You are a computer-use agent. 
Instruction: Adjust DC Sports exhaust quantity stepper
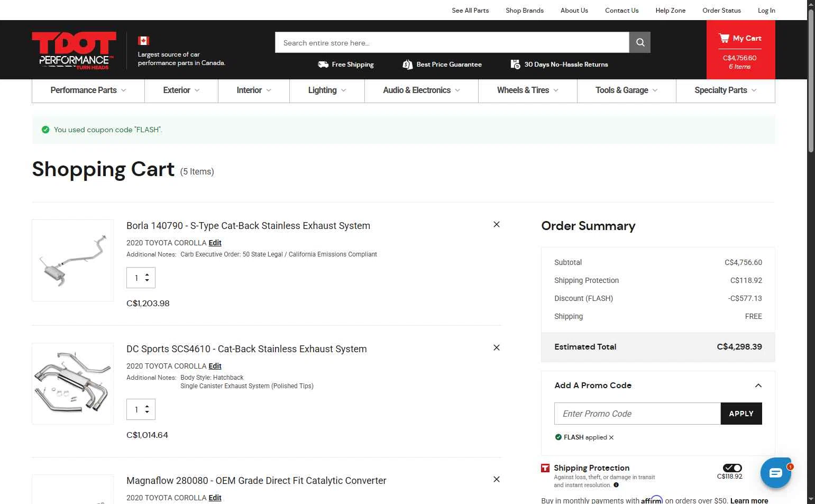(147, 409)
